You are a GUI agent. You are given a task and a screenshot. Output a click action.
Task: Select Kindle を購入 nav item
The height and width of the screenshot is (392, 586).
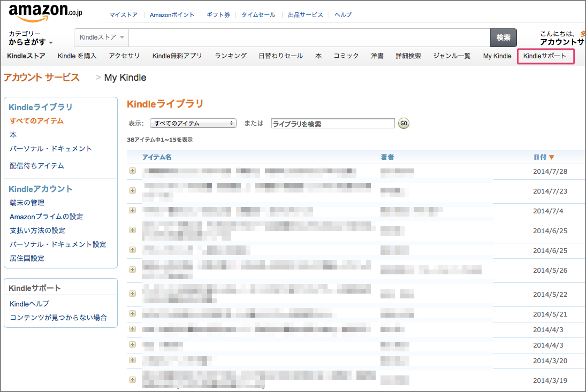77,56
